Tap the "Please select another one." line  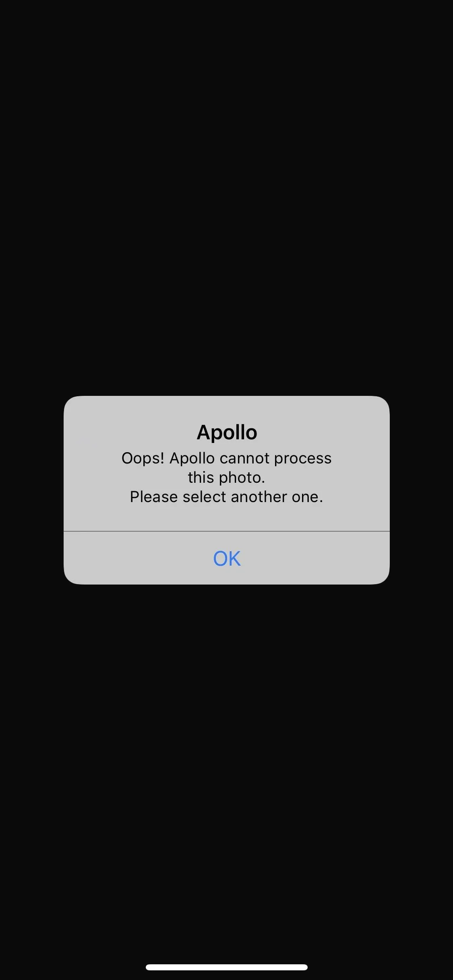tap(227, 497)
